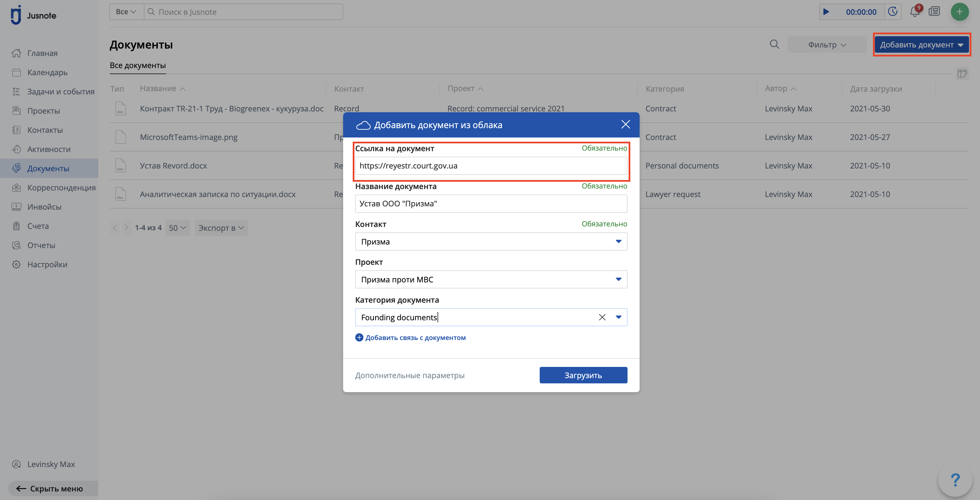This screenshot has width=980, height=500.
Task: Open the table columns settings icon
Action: click(962, 73)
